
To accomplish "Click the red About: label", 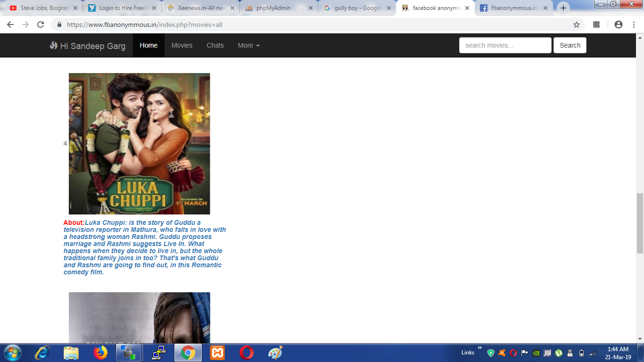I will coord(74,222).
